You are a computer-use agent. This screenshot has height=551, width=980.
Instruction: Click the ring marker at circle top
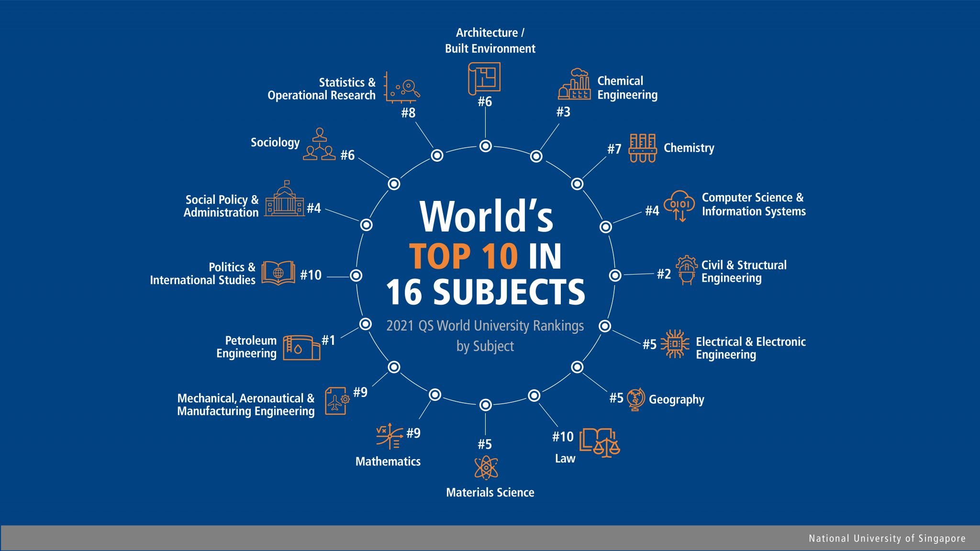click(x=485, y=146)
